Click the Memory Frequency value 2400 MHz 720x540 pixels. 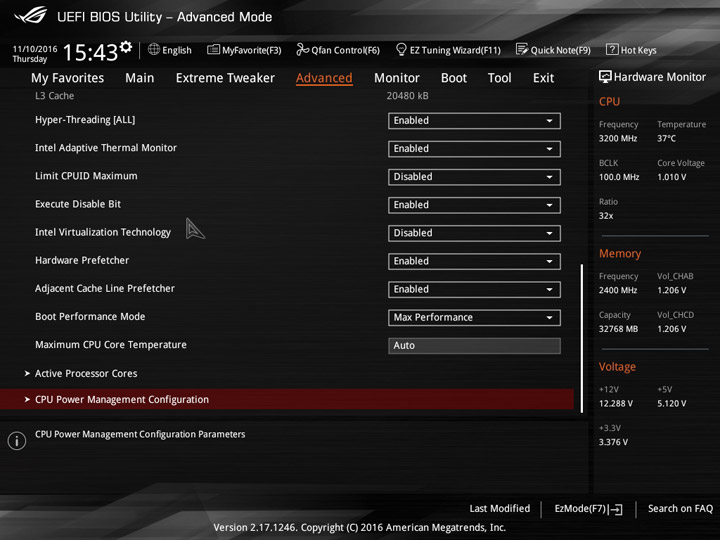pyautogui.click(x=618, y=290)
